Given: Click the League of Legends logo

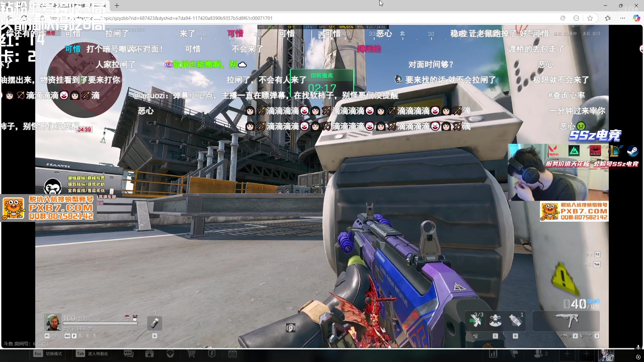Looking at the screenshot, I should coord(614,151).
